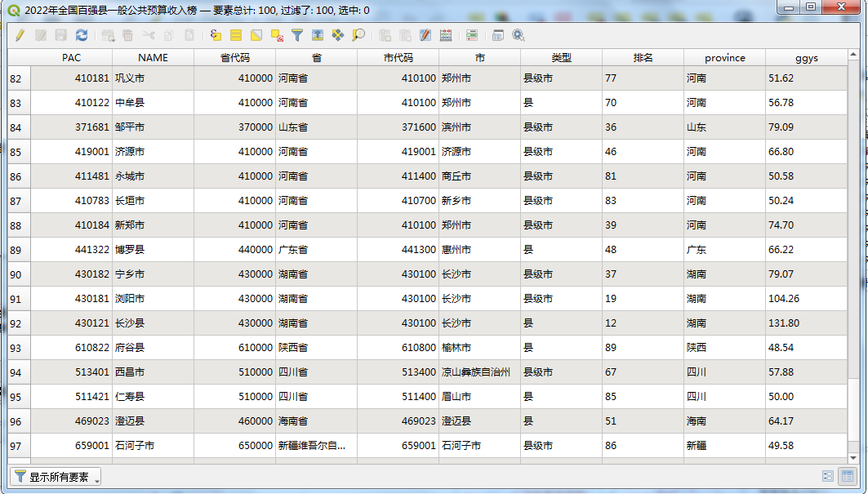
Task: Click the 市 column header
Action: (x=479, y=58)
